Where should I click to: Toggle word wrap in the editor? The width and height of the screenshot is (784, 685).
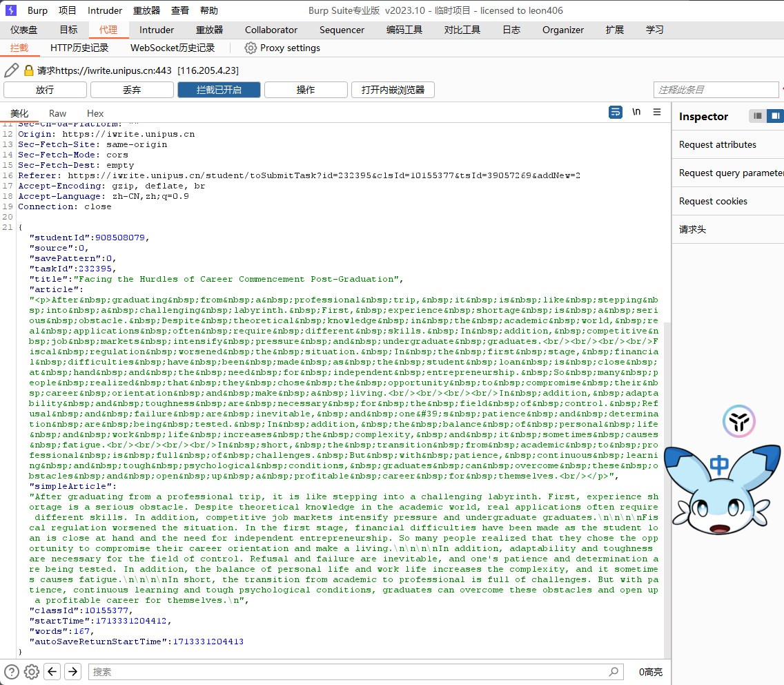[x=616, y=112]
